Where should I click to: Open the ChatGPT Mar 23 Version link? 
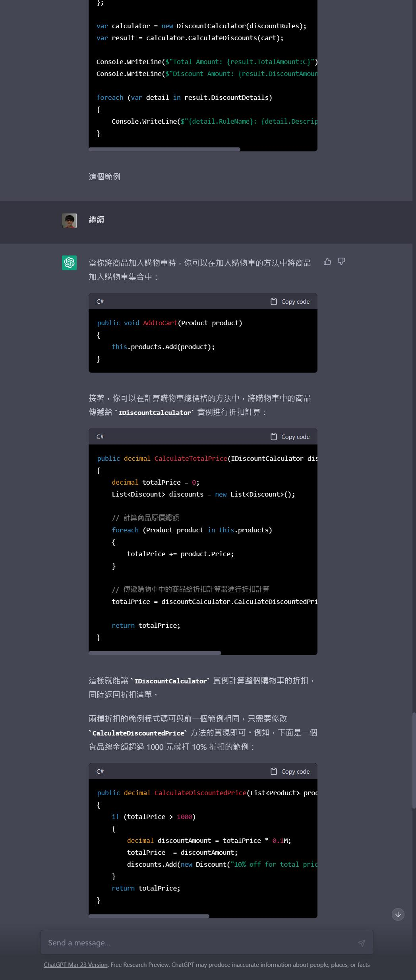75,965
